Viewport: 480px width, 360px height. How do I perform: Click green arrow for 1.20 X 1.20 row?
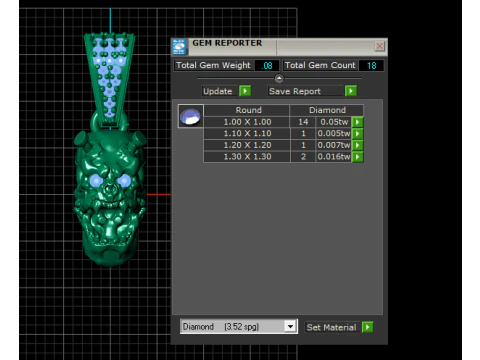click(x=357, y=145)
